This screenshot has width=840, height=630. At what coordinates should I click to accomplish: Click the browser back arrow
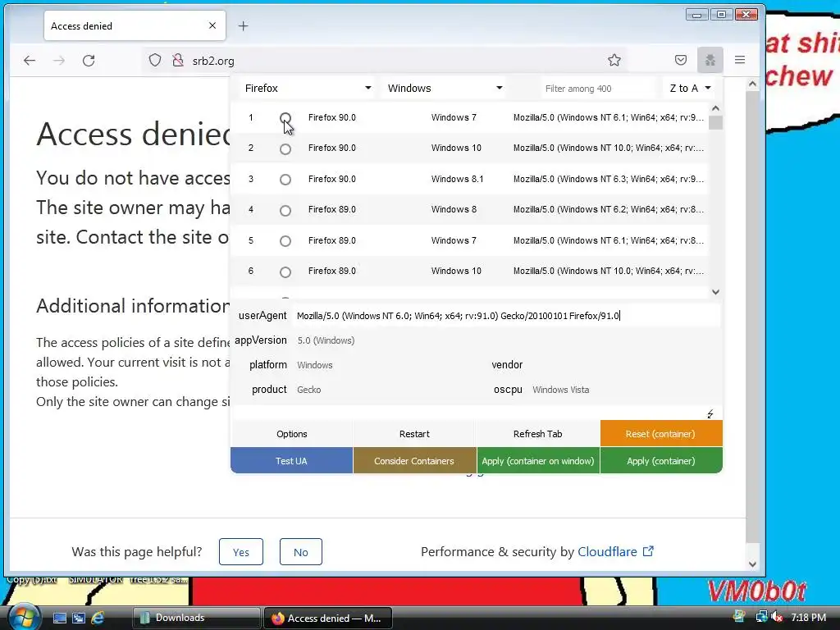pos(30,61)
